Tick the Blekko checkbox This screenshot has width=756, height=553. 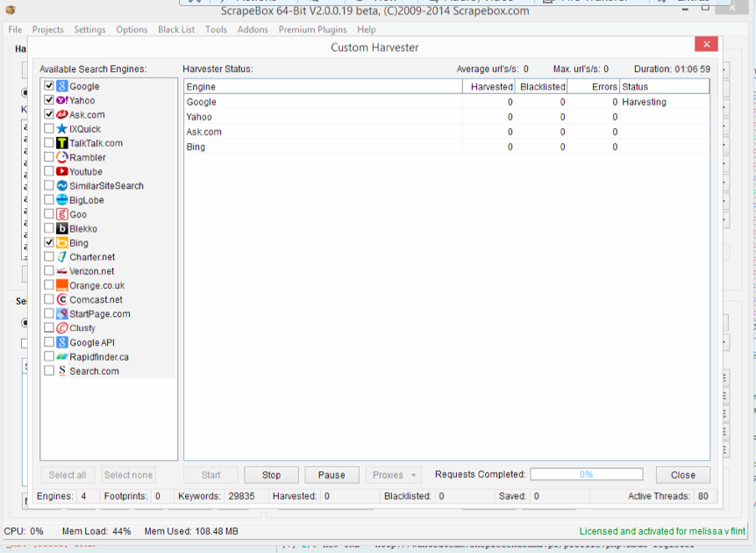pos(49,227)
